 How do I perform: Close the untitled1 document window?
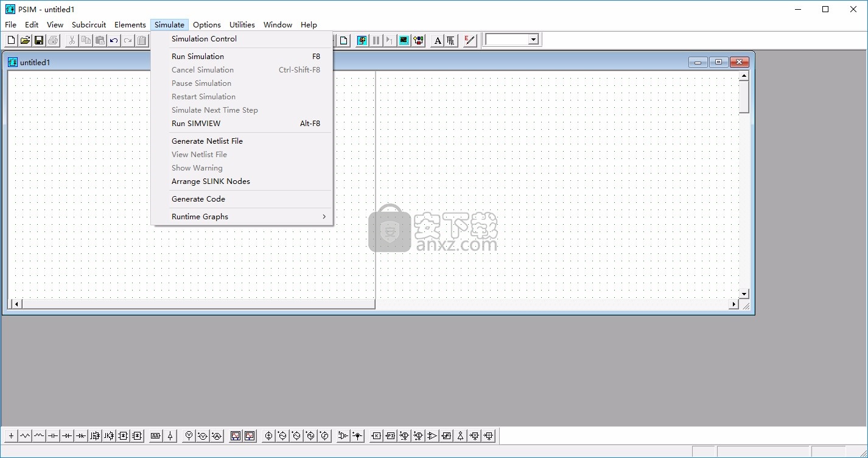point(739,62)
